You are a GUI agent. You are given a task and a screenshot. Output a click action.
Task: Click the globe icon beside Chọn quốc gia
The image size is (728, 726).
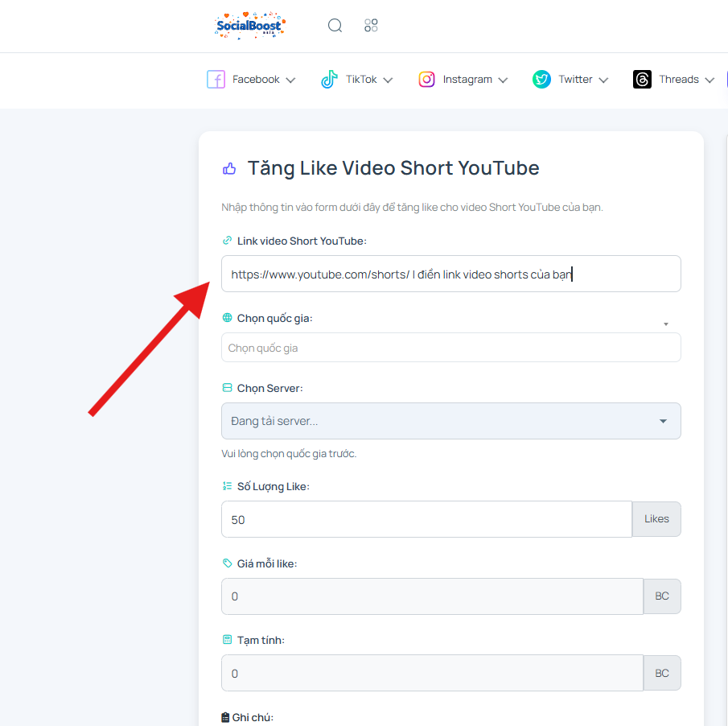coord(227,318)
